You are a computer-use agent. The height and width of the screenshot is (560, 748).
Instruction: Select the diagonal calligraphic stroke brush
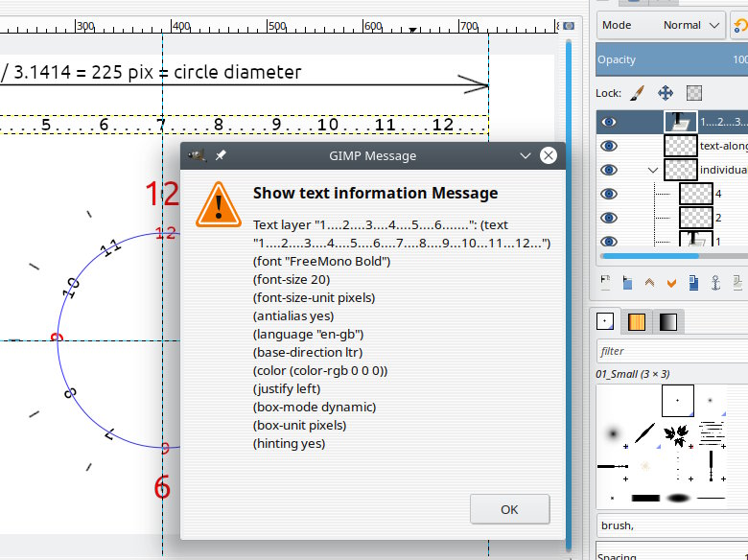click(x=645, y=433)
